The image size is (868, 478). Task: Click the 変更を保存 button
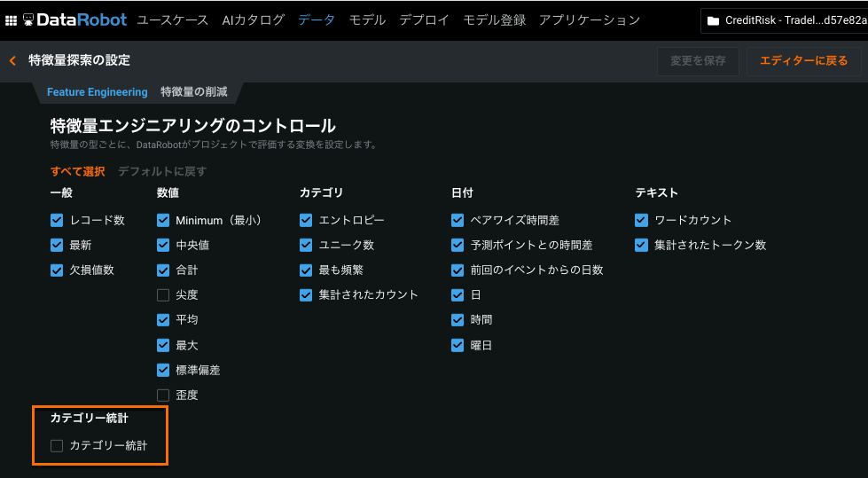click(x=698, y=60)
